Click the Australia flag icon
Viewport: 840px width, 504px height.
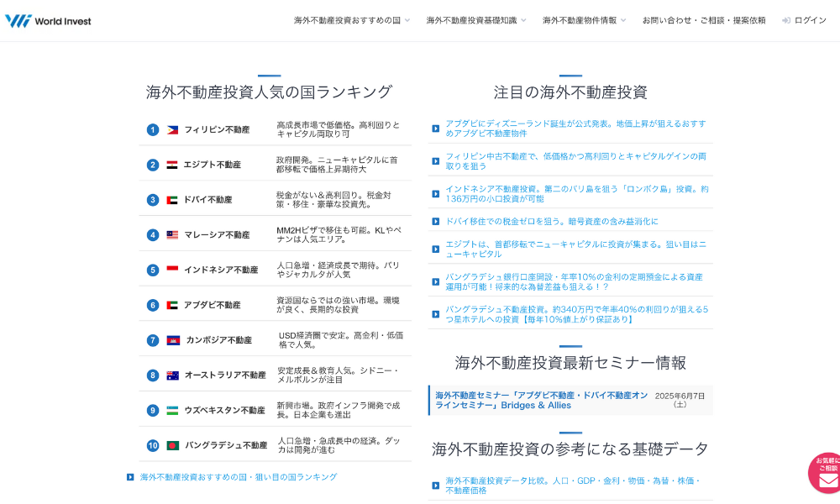tap(172, 375)
